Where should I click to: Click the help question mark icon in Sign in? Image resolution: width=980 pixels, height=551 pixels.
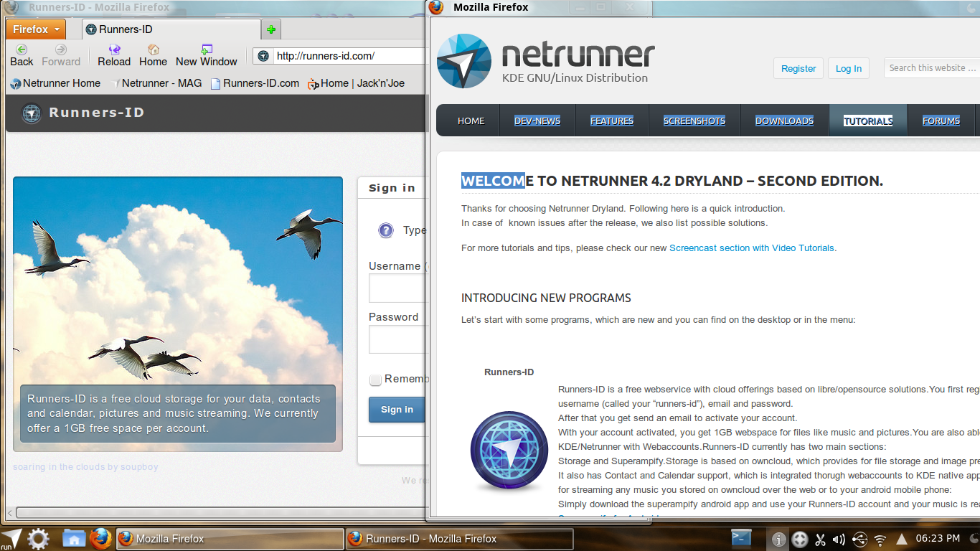coord(386,230)
